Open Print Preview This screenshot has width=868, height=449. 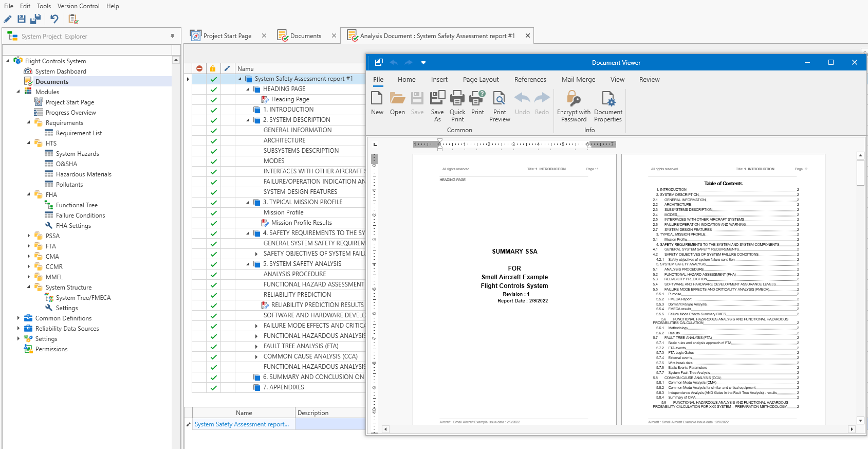[500, 106]
